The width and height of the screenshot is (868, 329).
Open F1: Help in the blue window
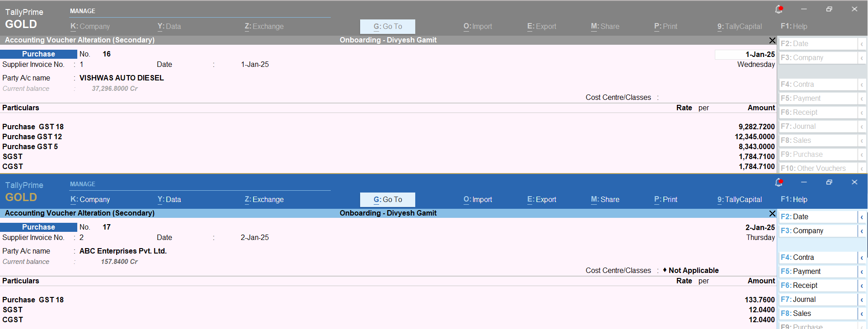coord(794,200)
